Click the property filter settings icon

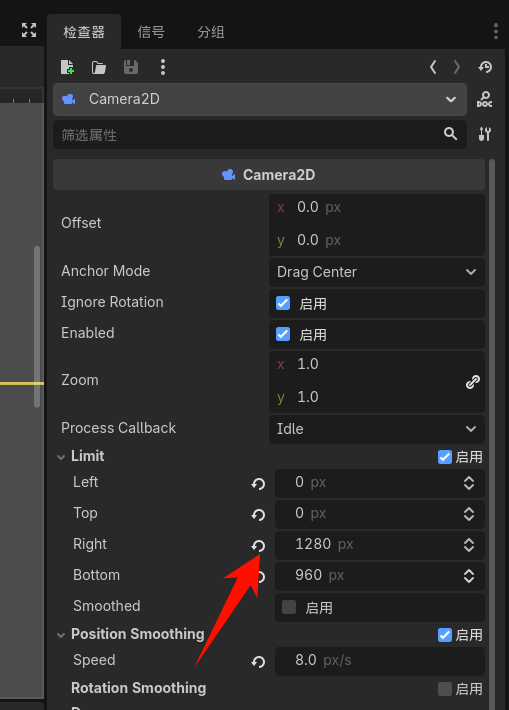pos(485,134)
